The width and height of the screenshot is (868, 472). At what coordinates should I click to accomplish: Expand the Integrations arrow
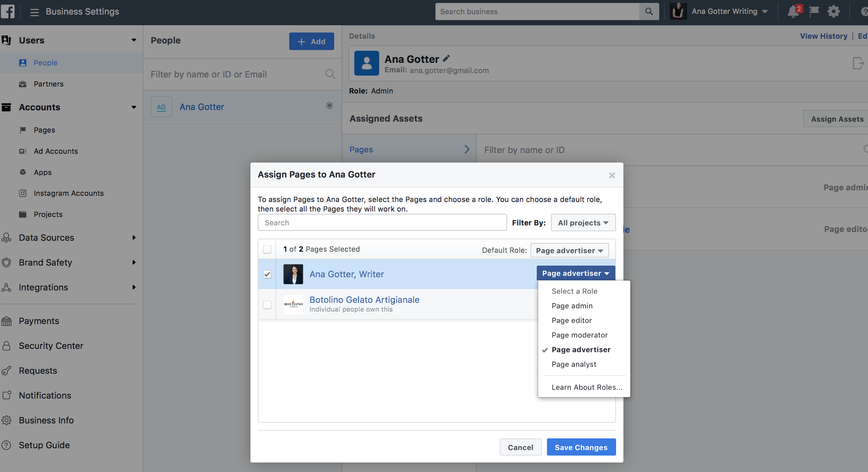pos(134,288)
